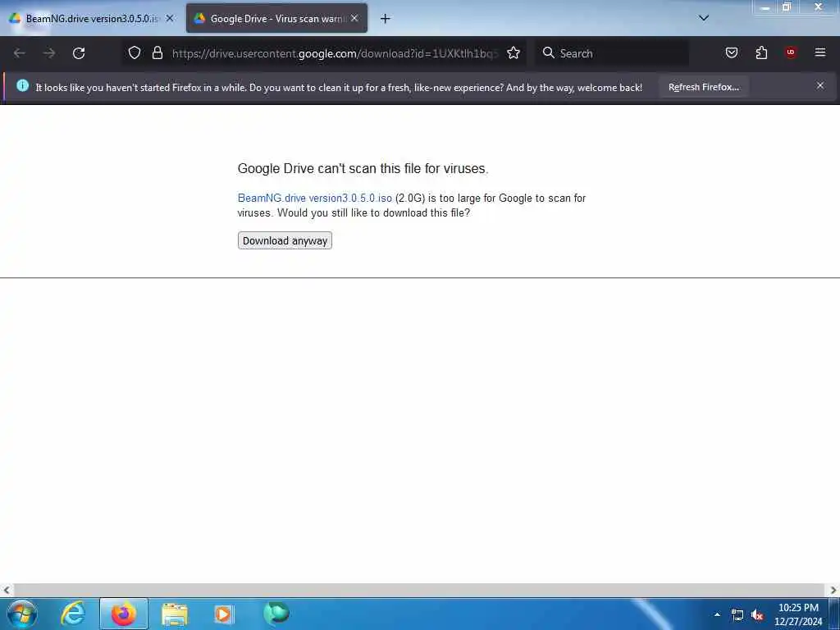Screen dimensions: 840x630
Task: Reload the current page
Action: tap(79, 53)
